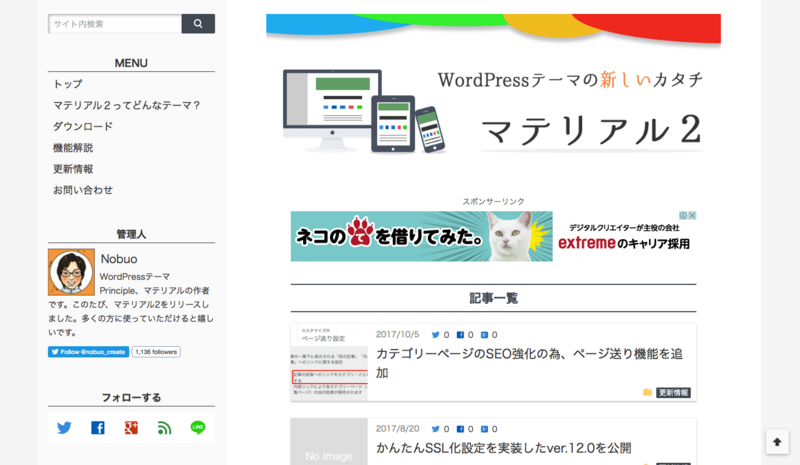This screenshot has width=800, height=465.
Task: Click Nobuo's avatar image
Action: pyautogui.click(x=71, y=272)
